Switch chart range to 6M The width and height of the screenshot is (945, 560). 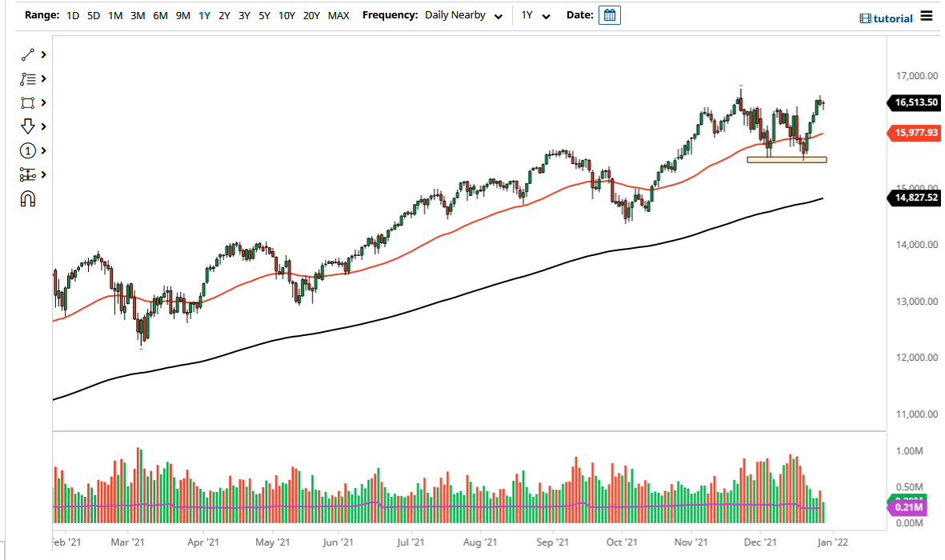160,15
